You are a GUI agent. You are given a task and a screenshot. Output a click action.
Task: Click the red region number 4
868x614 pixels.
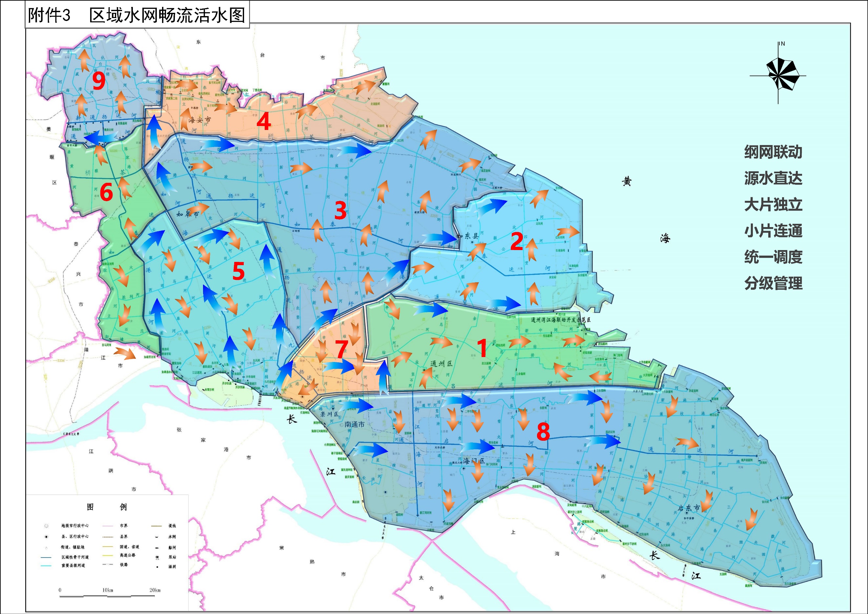[263, 121]
